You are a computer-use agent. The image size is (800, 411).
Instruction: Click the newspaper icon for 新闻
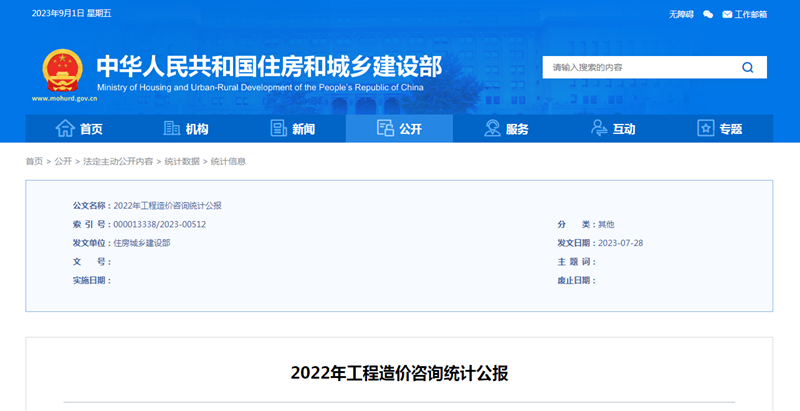coord(278,128)
